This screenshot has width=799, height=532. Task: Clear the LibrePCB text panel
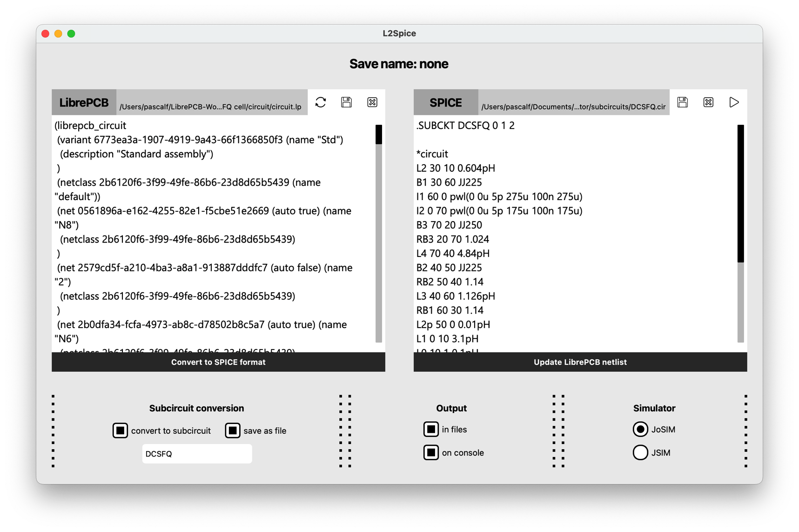(372, 102)
